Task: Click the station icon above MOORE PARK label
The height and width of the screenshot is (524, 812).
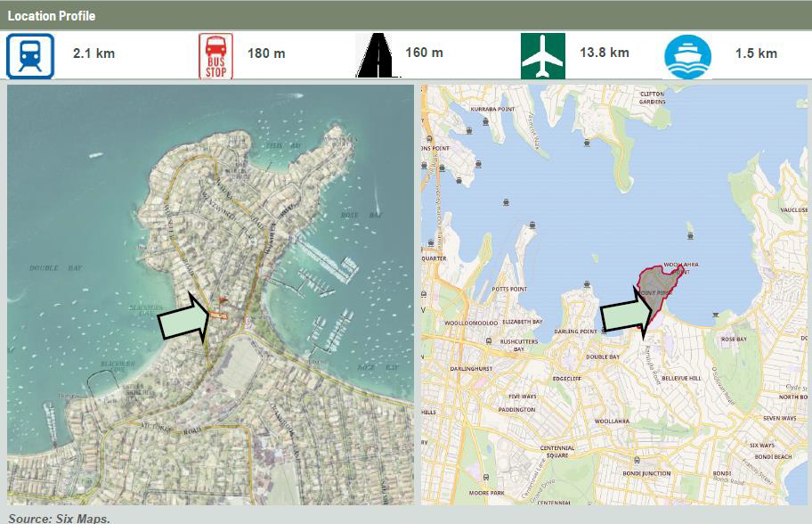Action: [486, 478]
